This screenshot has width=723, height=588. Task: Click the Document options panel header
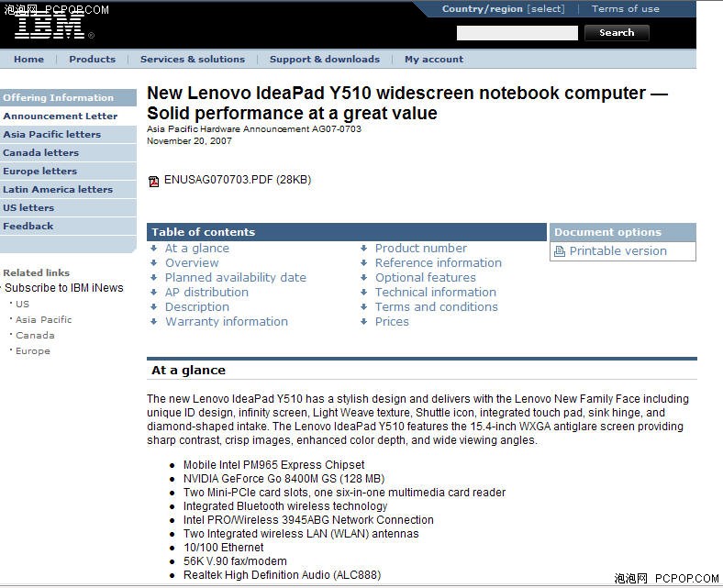(622, 232)
